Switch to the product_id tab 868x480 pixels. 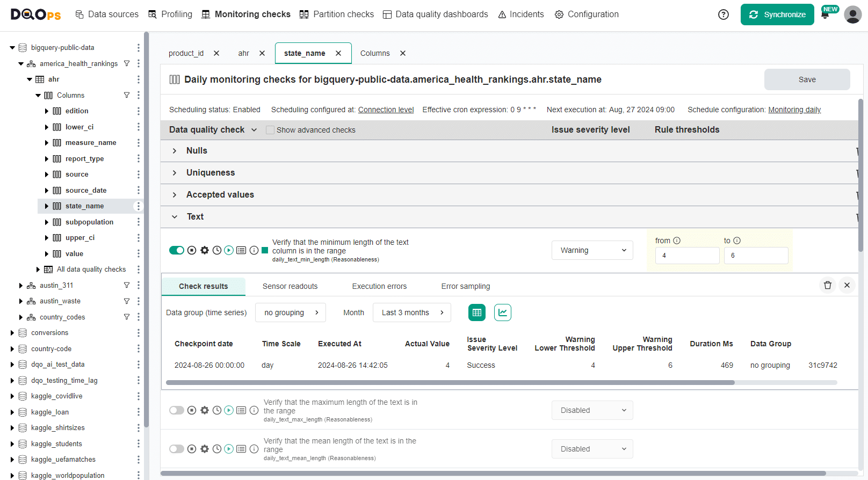tap(186, 53)
